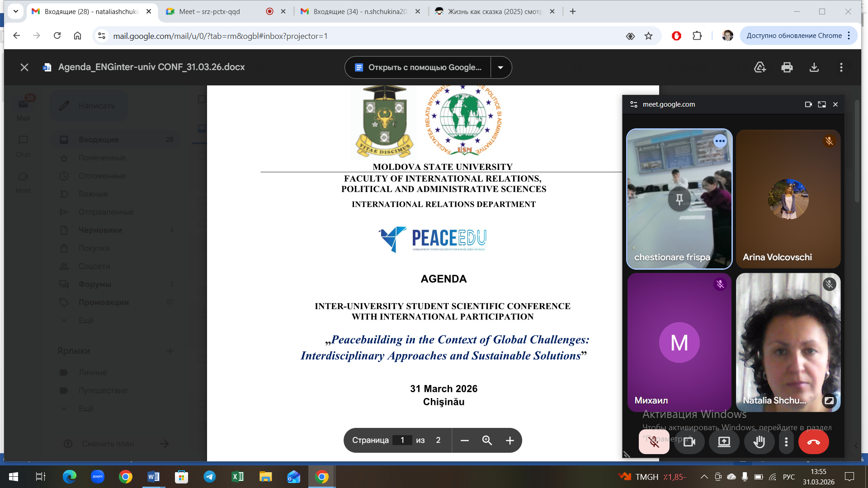Expand the open-with dropdown arrow
Image resolution: width=868 pixels, height=488 pixels.
coord(500,67)
